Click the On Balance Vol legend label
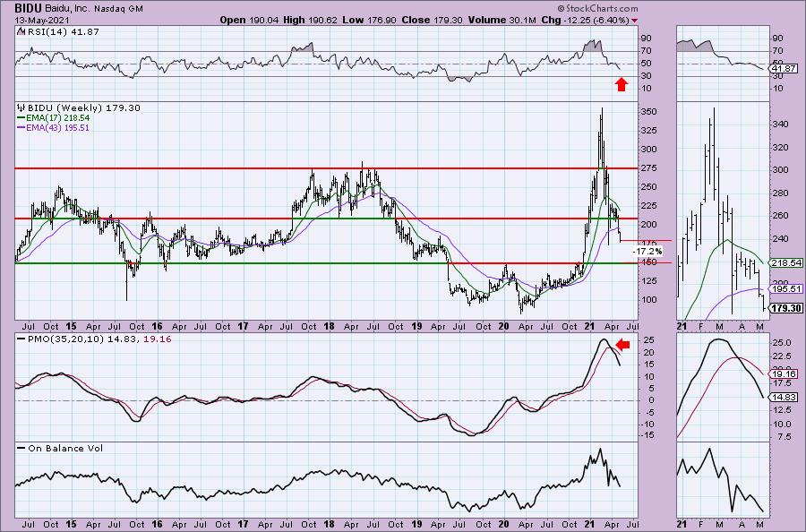 (x=65, y=448)
